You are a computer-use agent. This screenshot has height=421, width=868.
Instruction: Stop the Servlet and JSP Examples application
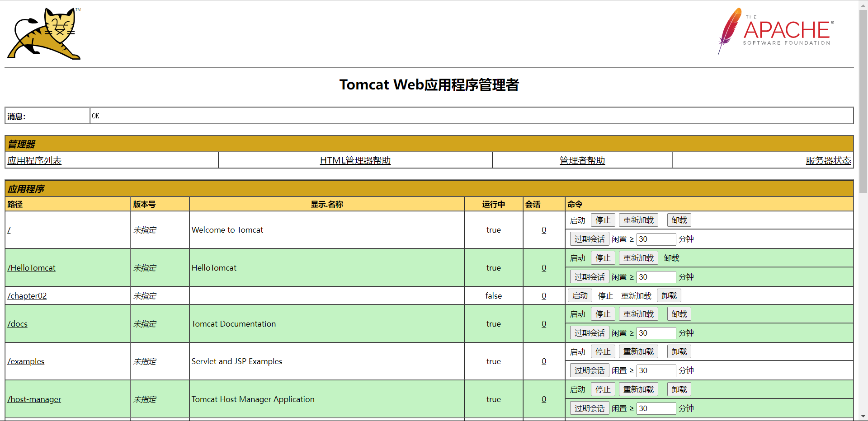point(603,351)
